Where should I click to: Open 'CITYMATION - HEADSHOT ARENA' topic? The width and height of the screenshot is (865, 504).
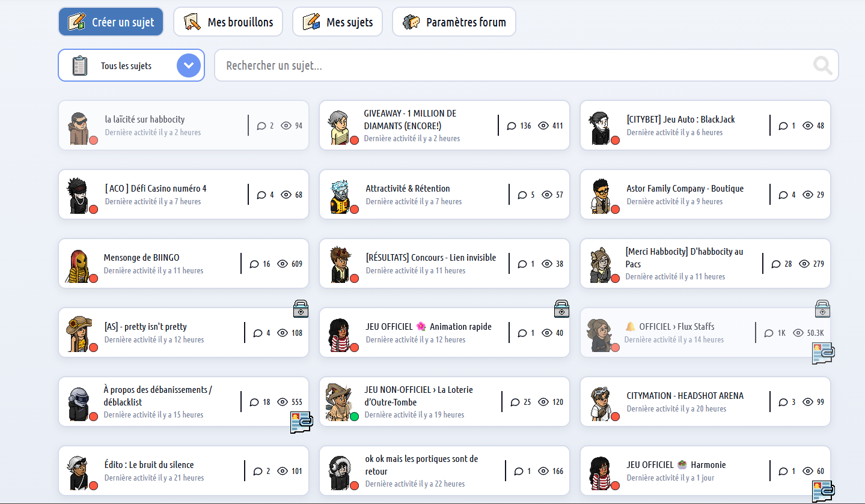705,401
